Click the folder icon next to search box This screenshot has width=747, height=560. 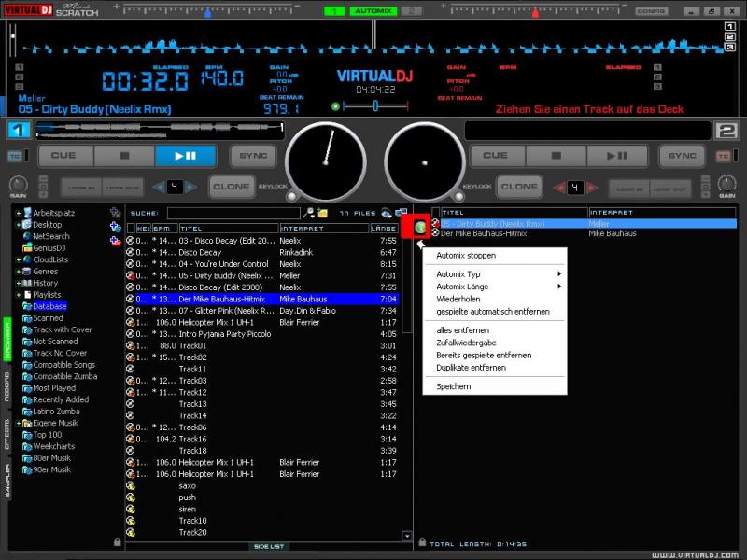(x=322, y=214)
